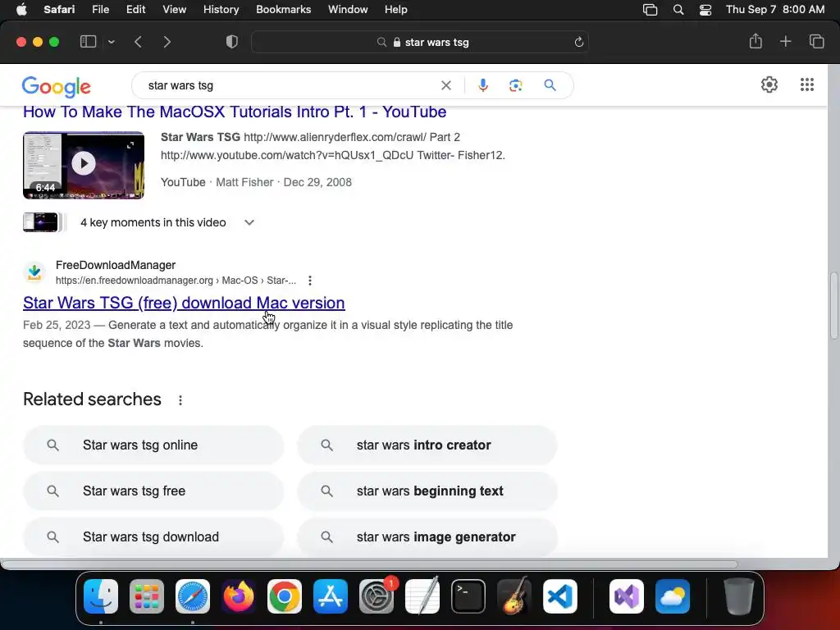The height and width of the screenshot is (630, 840).
Task: Open the Apple menu
Action: click(21, 10)
